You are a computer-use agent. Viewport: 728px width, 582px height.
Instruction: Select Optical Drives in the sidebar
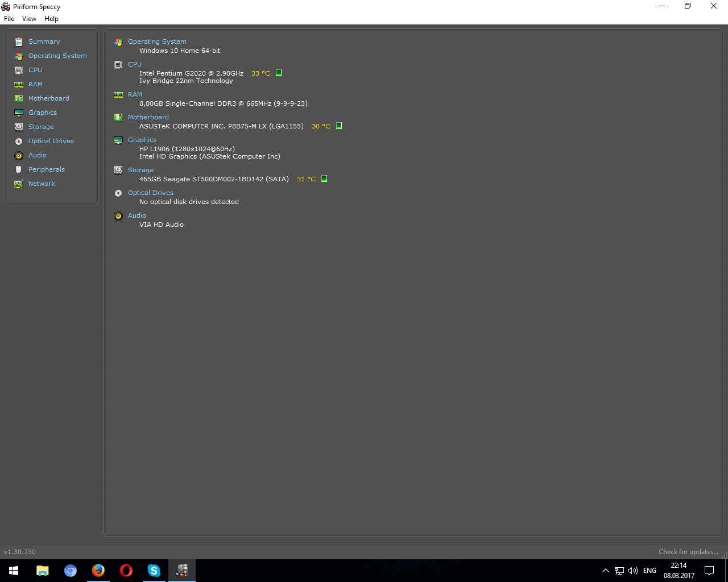51,141
